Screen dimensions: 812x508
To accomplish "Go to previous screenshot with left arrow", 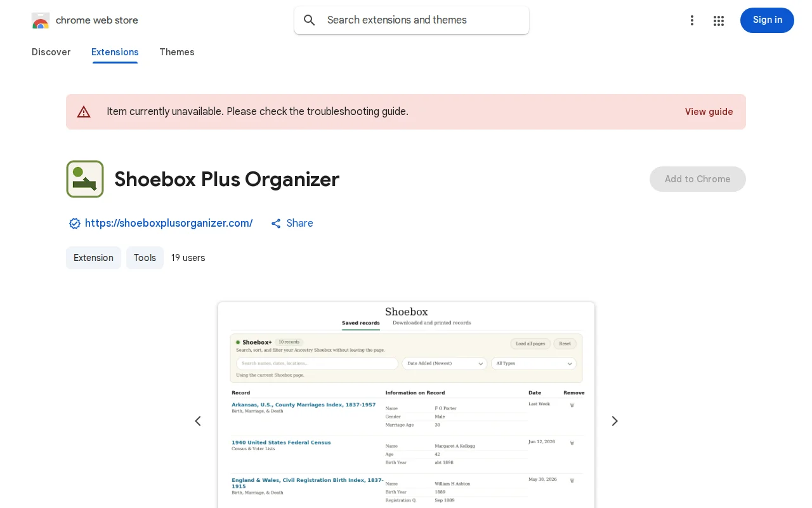I will pos(198,421).
